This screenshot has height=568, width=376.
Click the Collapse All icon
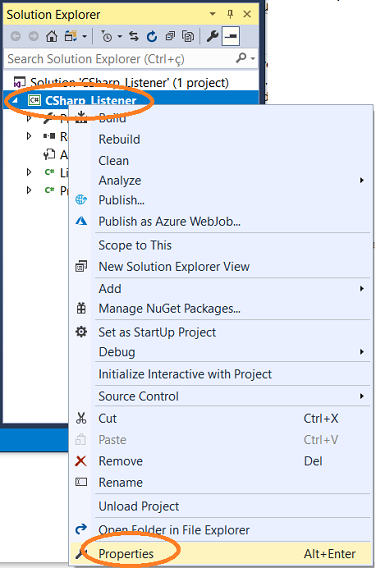(170, 36)
